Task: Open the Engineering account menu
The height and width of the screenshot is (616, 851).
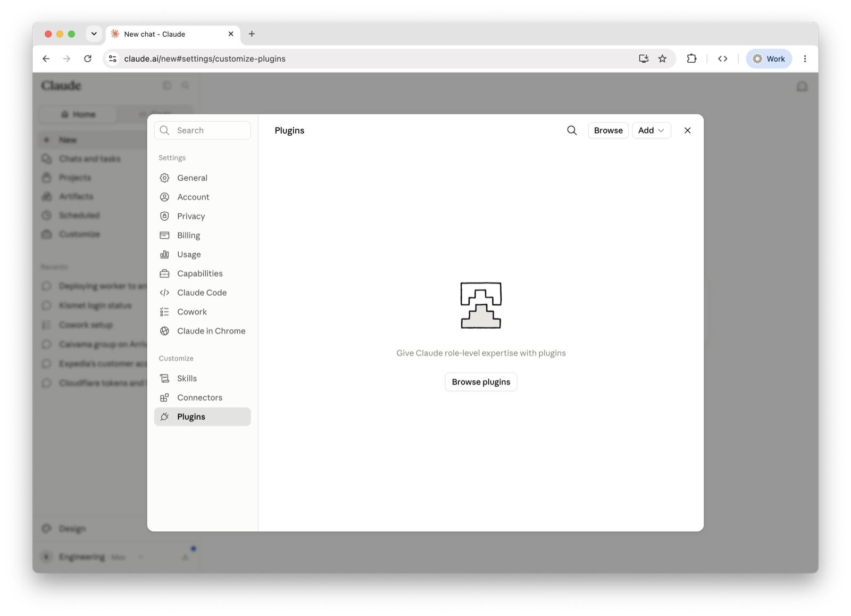Action: [x=93, y=557]
